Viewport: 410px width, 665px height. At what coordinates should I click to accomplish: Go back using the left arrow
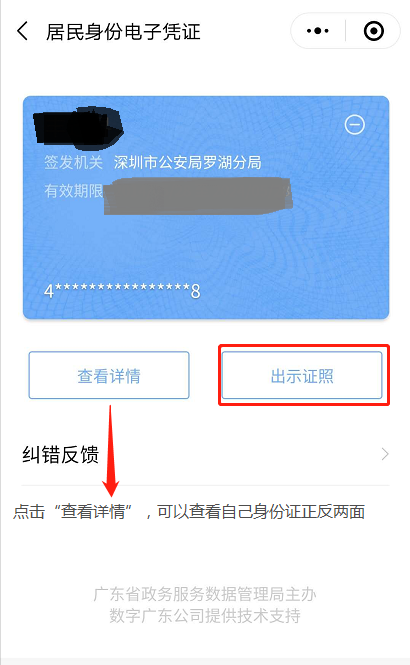coord(22,31)
